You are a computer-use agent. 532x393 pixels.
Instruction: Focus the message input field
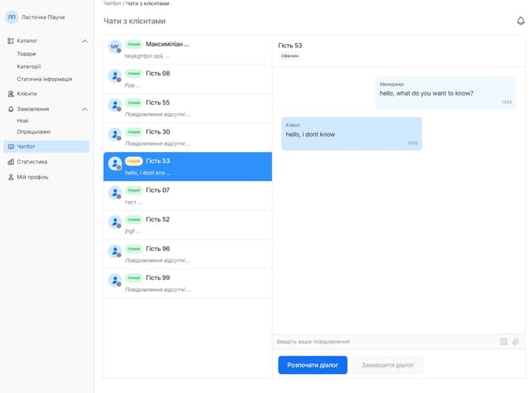point(382,341)
